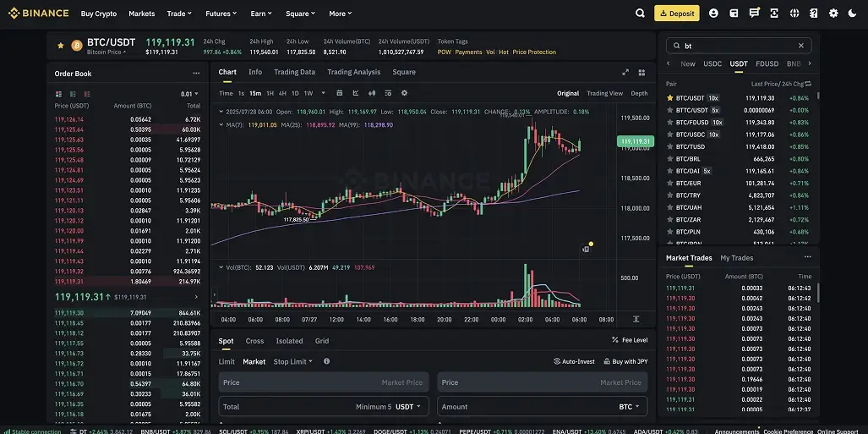Open the Earn dropdown menu
Viewport: 868px width, 434px height.
click(261, 14)
